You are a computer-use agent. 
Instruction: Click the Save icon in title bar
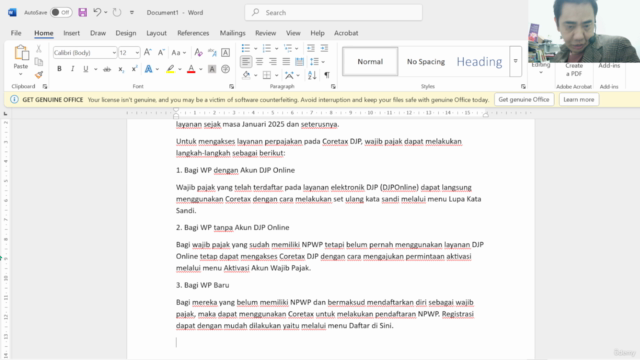82,12
